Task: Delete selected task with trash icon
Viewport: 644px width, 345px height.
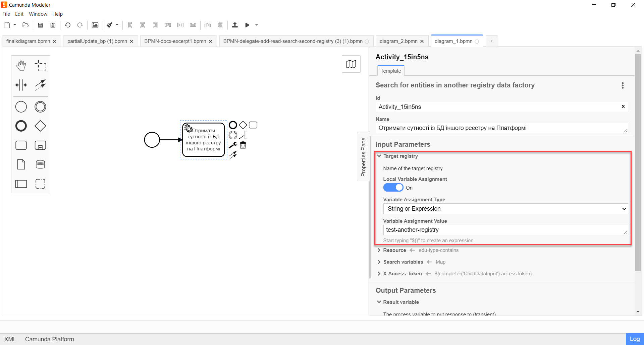Action: click(x=243, y=145)
